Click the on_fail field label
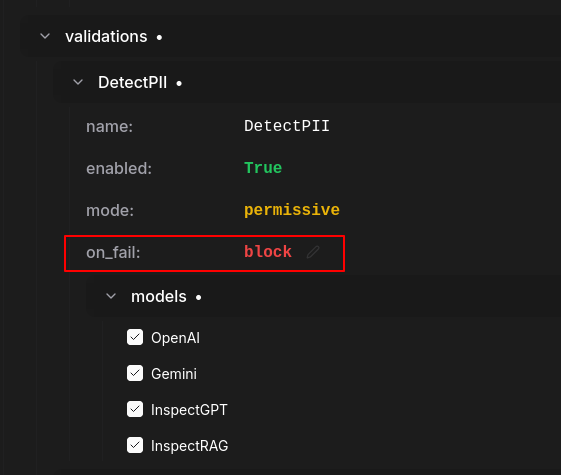The height and width of the screenshot is (475, 561). click(x=113, y=253)
